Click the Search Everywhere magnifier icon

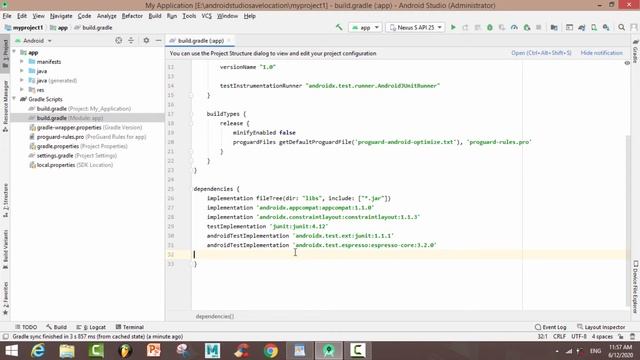point(622,27)
